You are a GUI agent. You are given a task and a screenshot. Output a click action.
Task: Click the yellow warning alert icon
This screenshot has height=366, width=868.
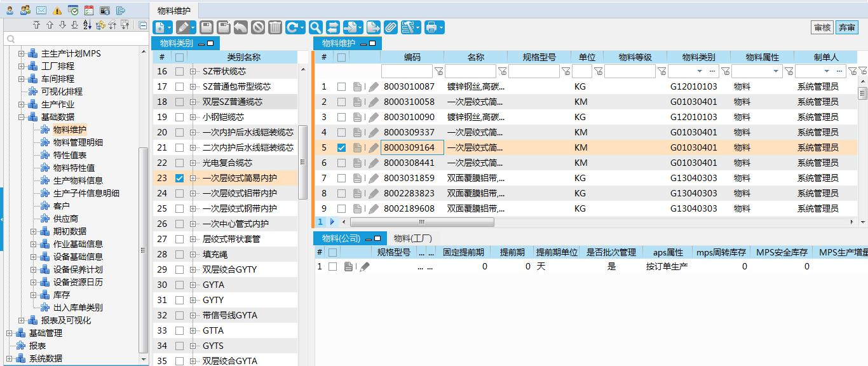pos(57,10)
